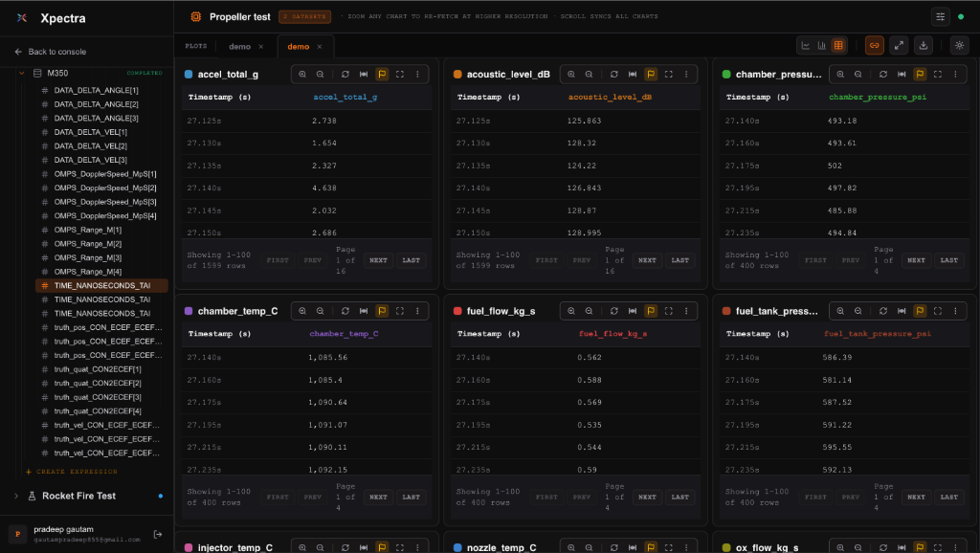Toggle flag markers on acoustic_level_dB panel
The width and height of the screenshot is (980, 553).
[x=651, y=75]
